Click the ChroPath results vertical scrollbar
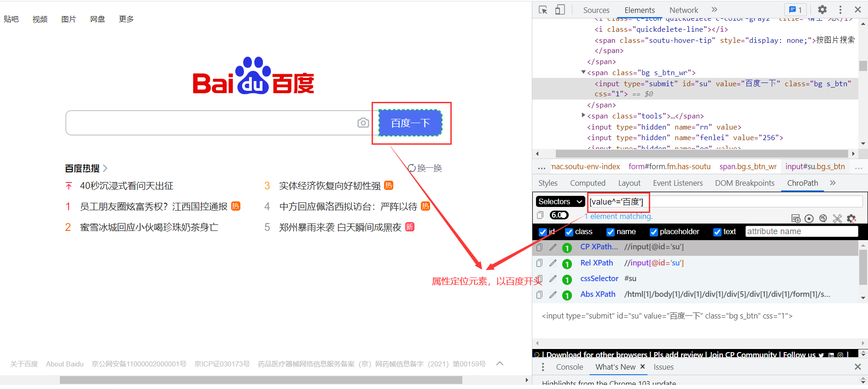Screen dimensions: 868x389 click(x=863, y=267)
